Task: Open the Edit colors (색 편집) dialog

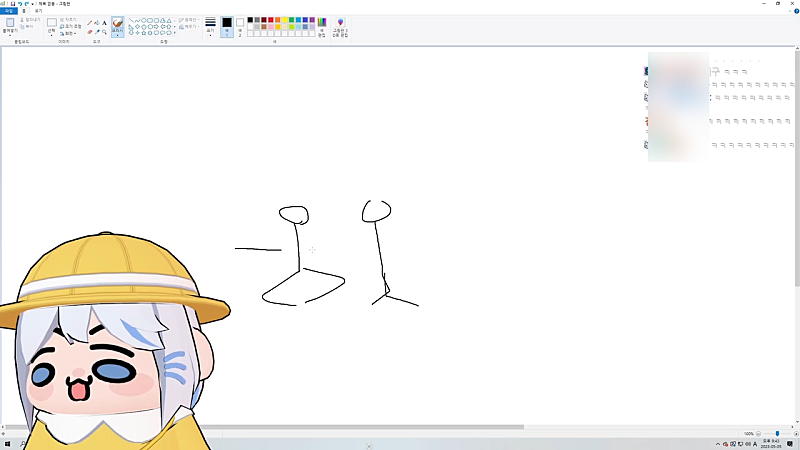Action: [321, 27]
